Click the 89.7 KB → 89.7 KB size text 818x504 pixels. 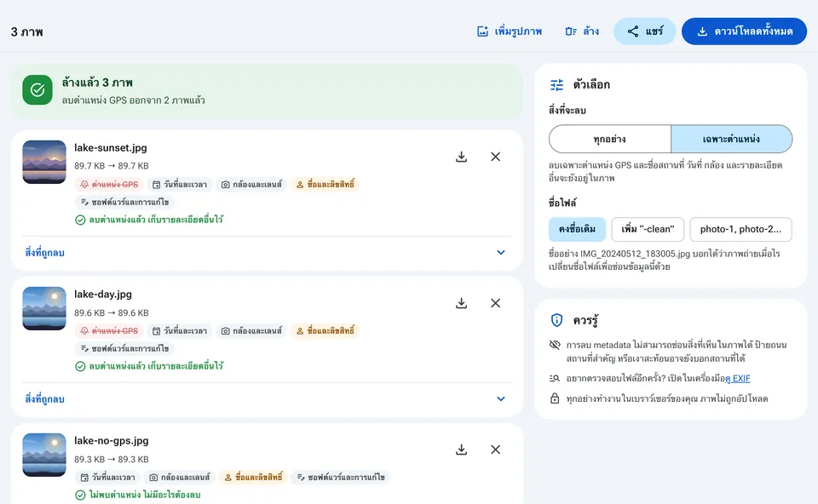tap(111, 166)
